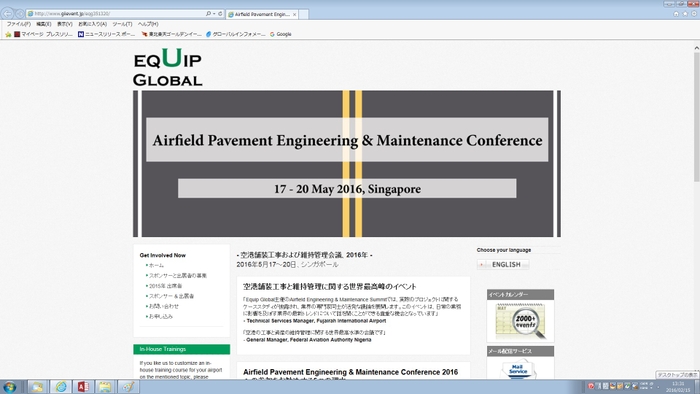The image size is (700, 394).
Task: Open the browser Favorites star at top right
Action: (685, 14)
